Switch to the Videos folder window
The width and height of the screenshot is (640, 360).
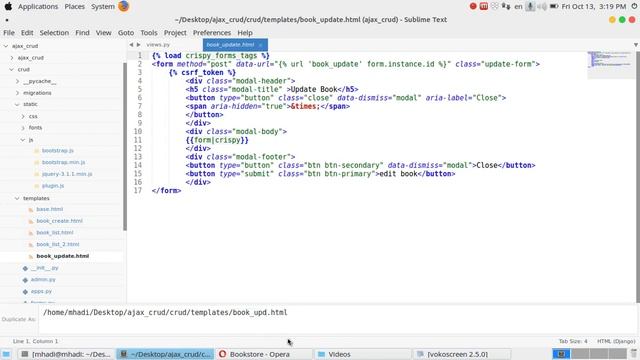(363, 354)
